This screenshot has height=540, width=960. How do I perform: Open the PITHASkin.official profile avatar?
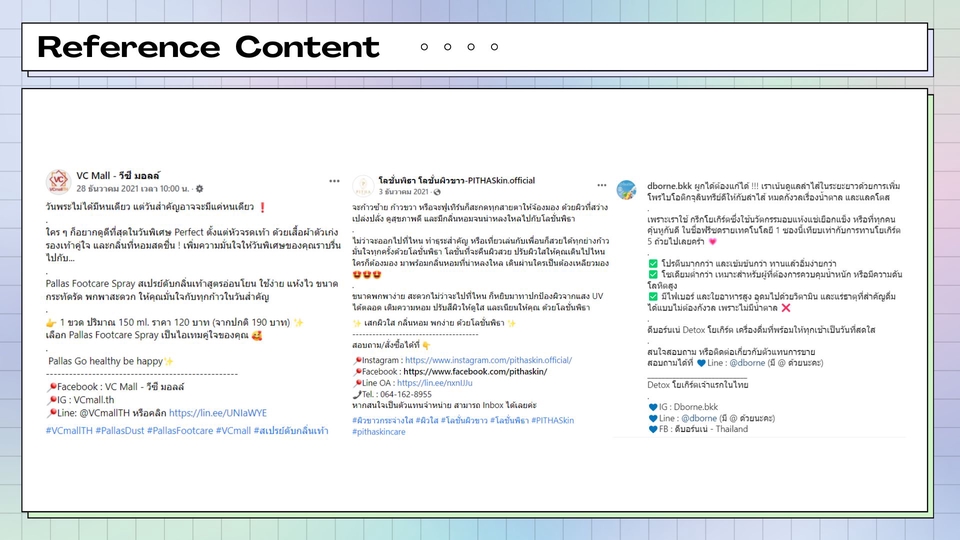click(363, 186)
